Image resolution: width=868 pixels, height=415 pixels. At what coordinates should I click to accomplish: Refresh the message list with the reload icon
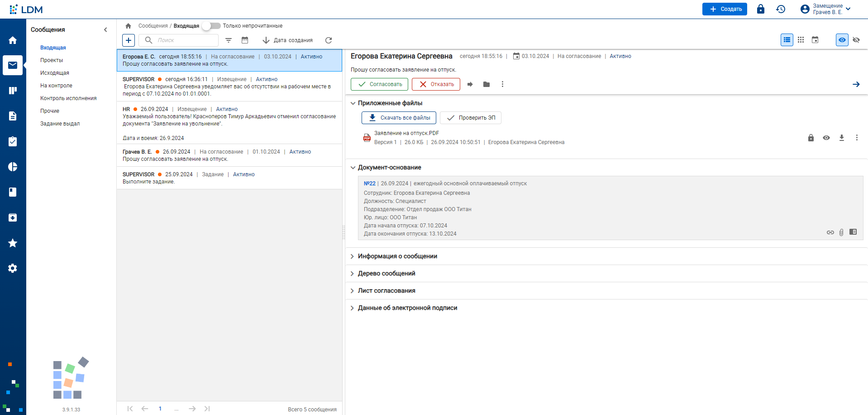(328, 40)
